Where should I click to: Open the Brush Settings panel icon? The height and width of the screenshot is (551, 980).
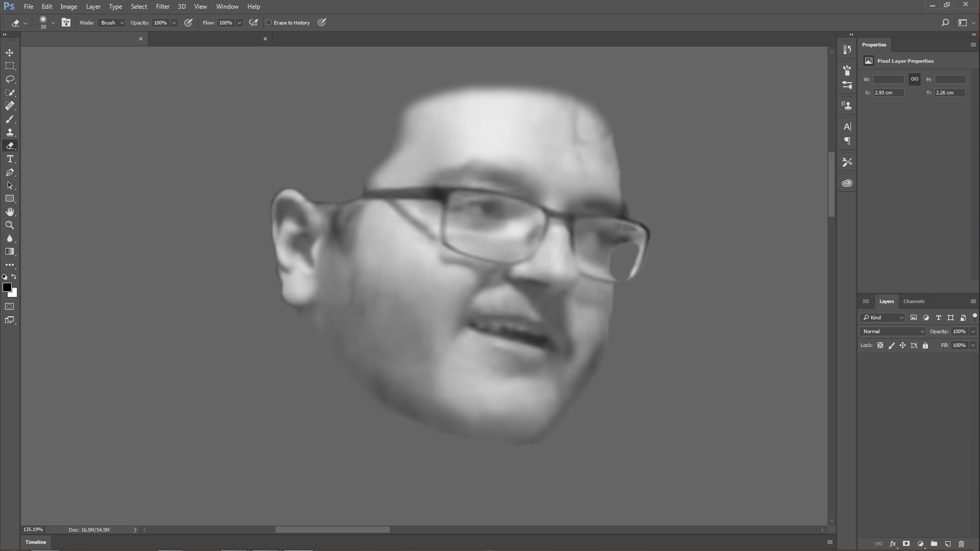click(x=847, y=85)
